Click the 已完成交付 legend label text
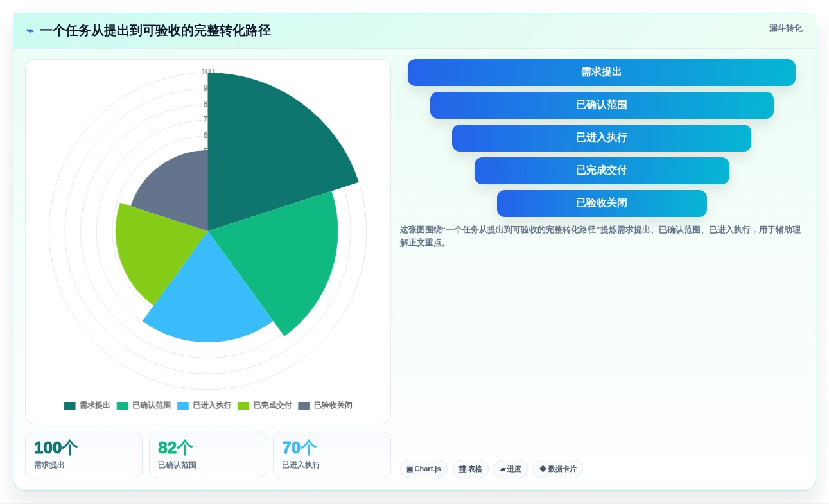829x504 pixels. point(272,406)
